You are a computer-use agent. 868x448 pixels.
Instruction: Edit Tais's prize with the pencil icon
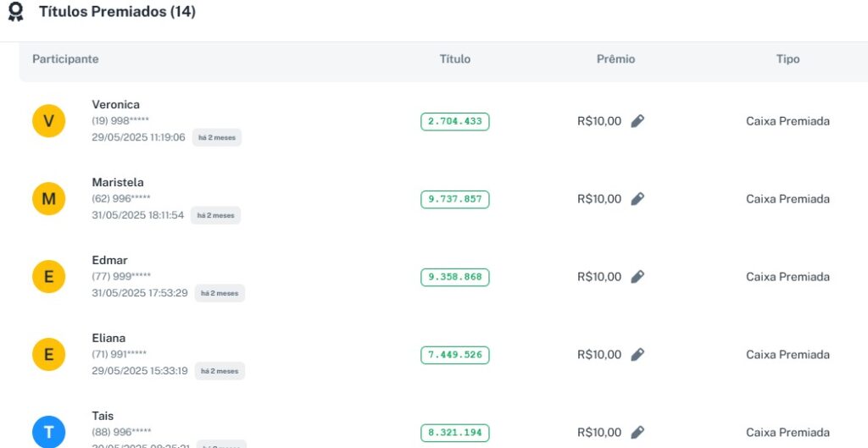[x=637, y=432]
